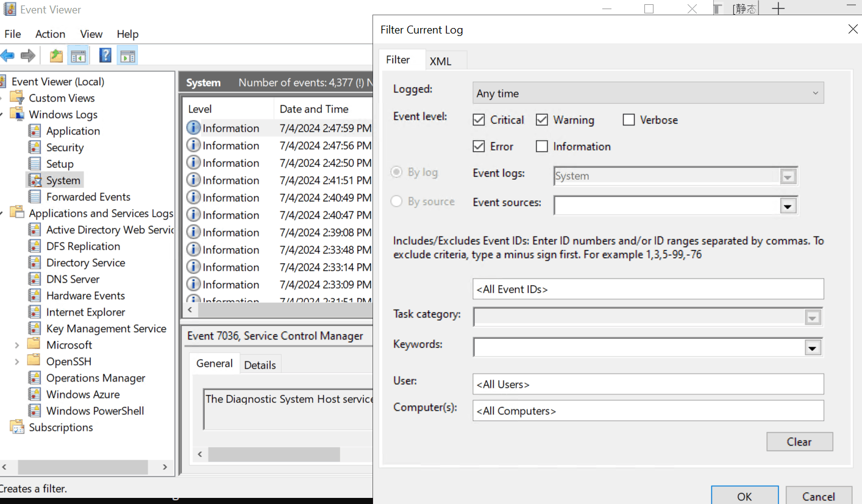Click the Subscriptions icon at sidebar bottom
The image size is (862, 504).
click(x=17, y=427)
